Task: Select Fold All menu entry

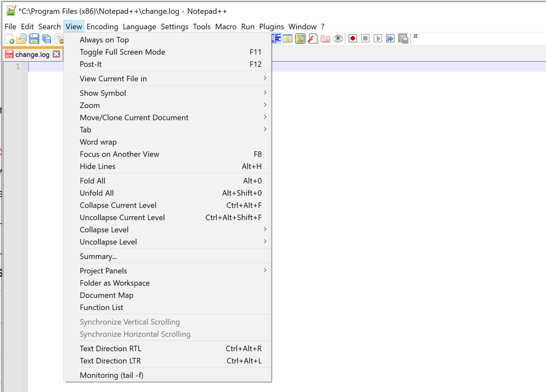Action: pyautogui.click(x=92, y=181)
